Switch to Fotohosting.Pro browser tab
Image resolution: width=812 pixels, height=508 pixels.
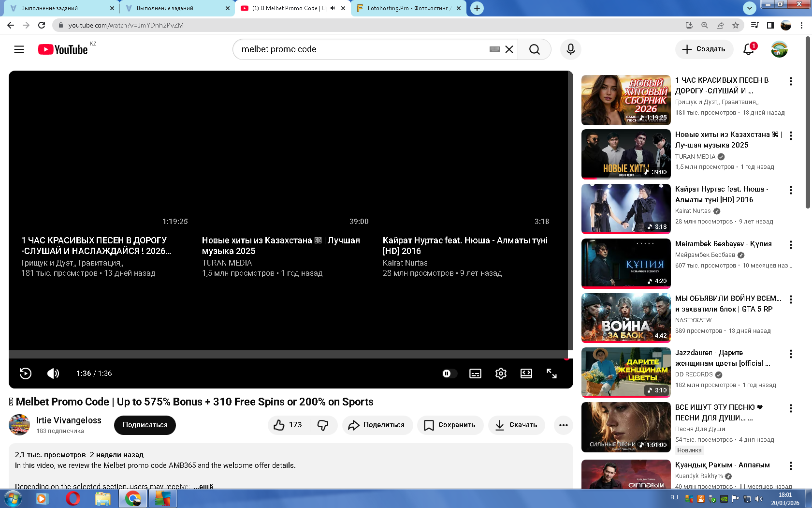(408, 8)
